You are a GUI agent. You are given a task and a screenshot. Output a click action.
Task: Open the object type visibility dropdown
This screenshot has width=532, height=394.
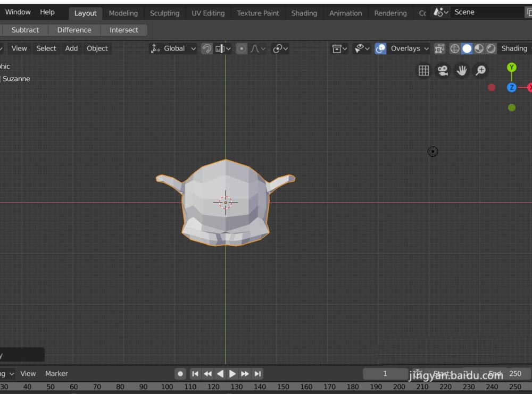coord(339,48)
